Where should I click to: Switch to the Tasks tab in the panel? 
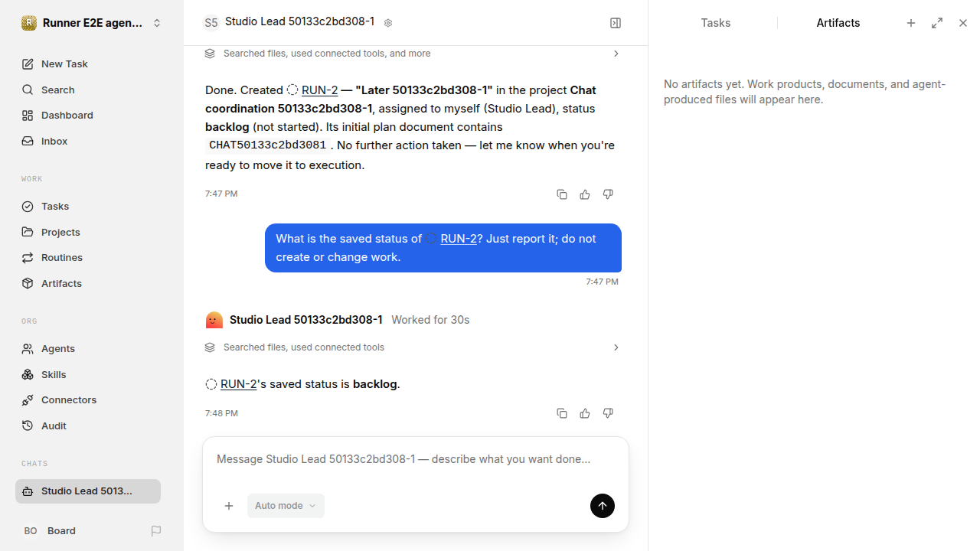click(716, 23)
